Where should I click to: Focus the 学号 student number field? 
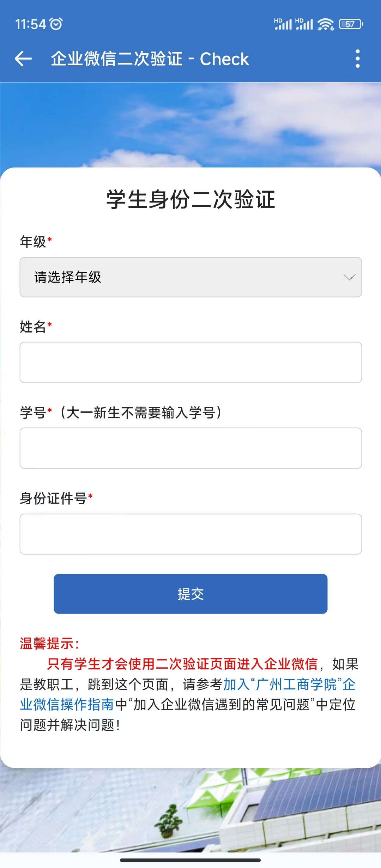pos(190,448)
